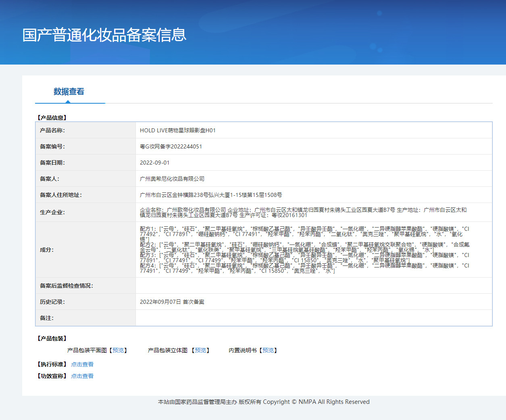Click the 【执行标准】 label

(52, 364)
